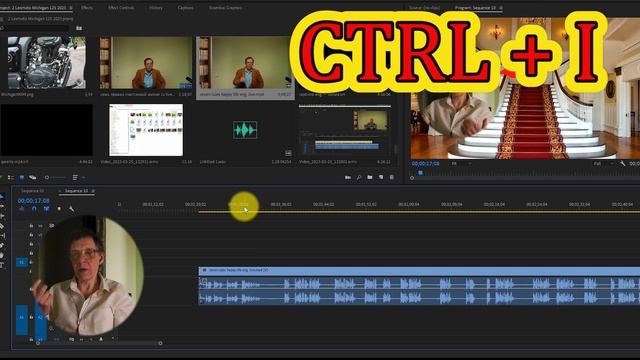Toggle A2 track targeting button
The image size is (640, 360).
(40, 317)
